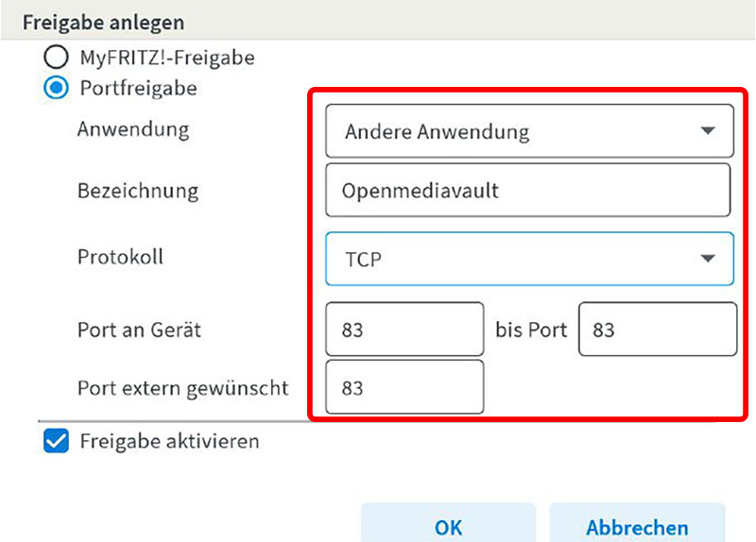The image size is (756, 542).
Task: Click the arrow icon of the Anwendung dropdown
Action: 708,131
